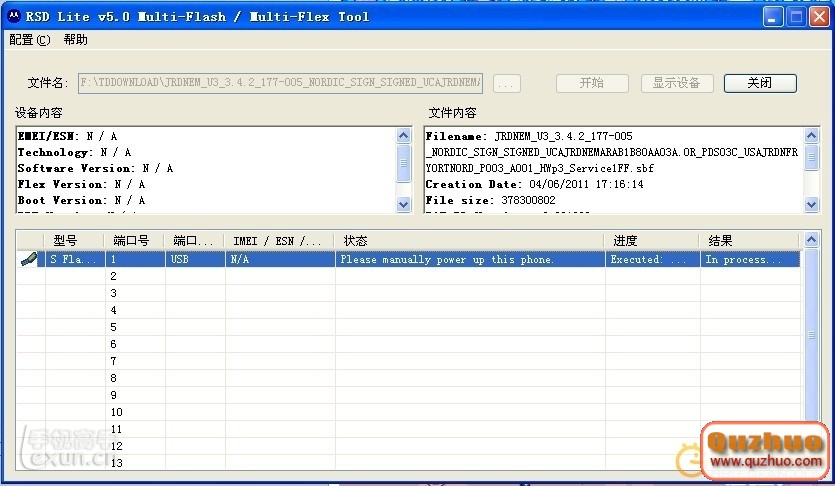Click the 'Flex Version: N / A' line
Image resolution: width=835 pixels, height=486 pixels.
pos(81,184)
